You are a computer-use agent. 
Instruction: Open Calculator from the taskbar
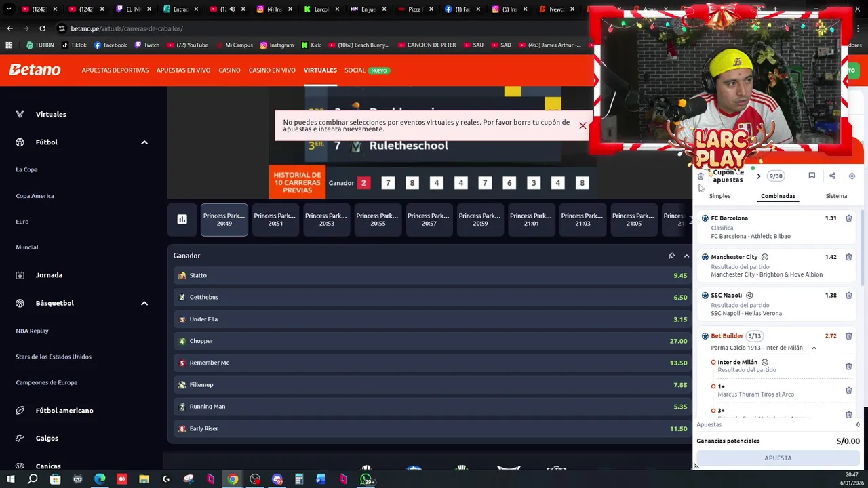[299, 479]
